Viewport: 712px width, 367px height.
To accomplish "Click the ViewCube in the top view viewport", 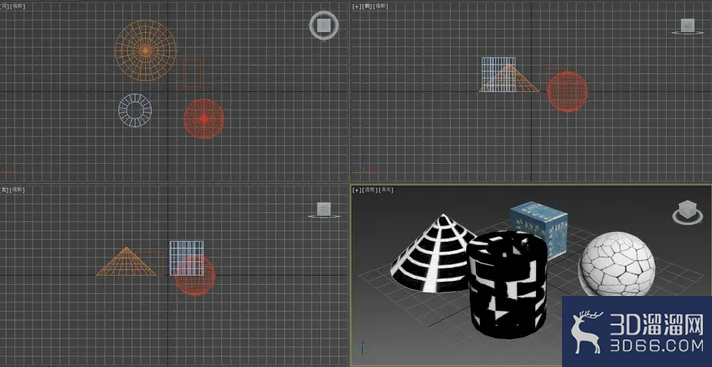I will tap(324, 25).
